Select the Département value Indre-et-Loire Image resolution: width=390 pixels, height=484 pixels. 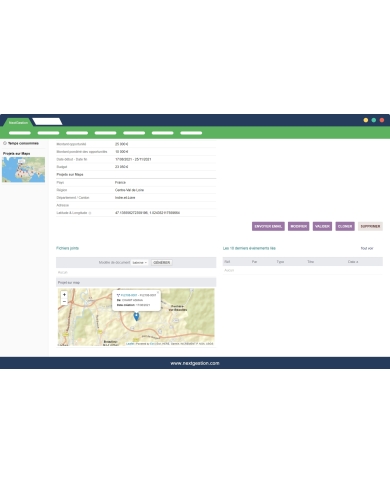125,198
